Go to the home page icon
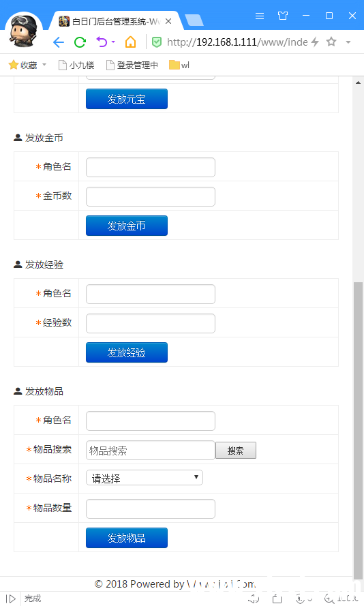 pos(131,42)
